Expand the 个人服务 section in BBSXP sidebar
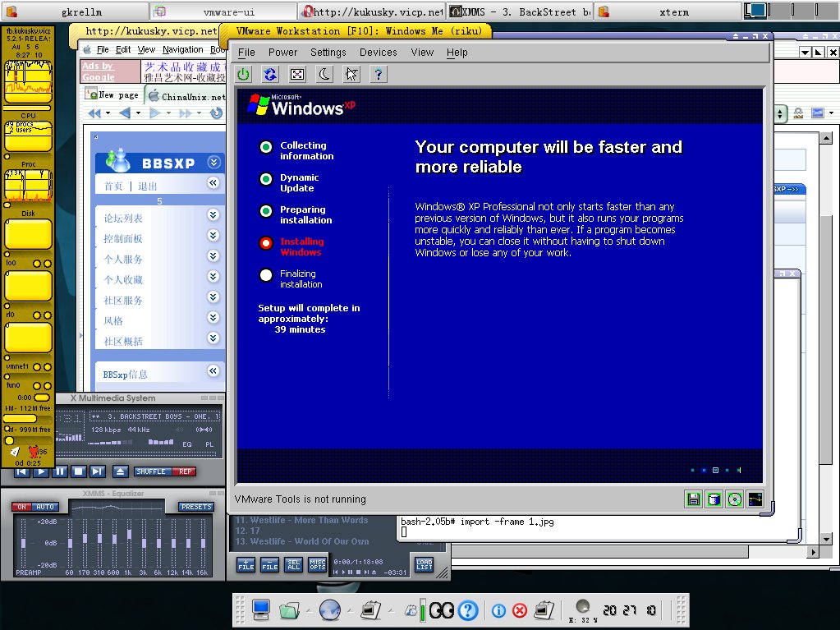 (x=213, y=255)
